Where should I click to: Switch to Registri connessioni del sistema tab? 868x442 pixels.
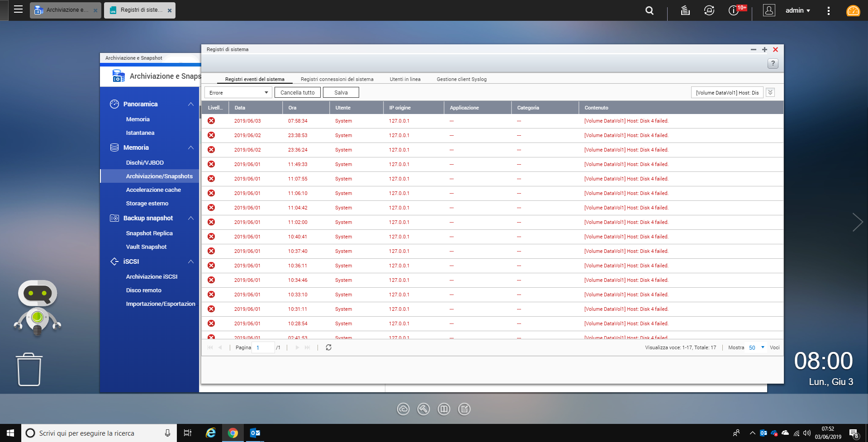pos(337,79)
